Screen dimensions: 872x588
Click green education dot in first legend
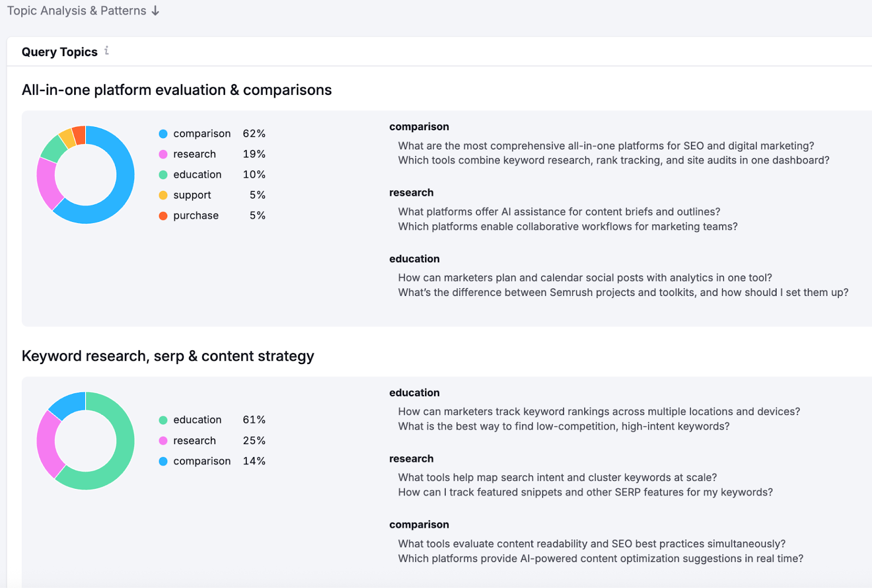(163, 175)
